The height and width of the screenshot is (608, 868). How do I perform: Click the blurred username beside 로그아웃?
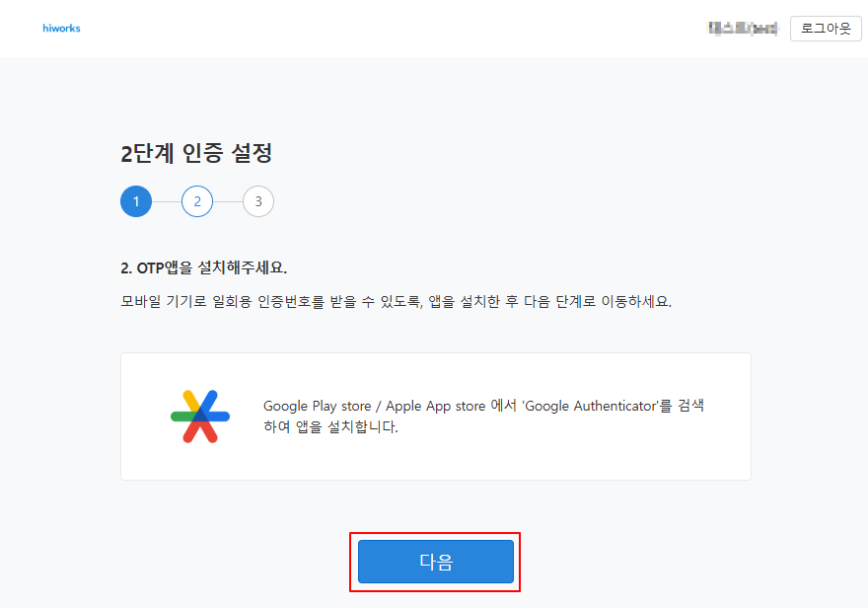tap(743, 29)
